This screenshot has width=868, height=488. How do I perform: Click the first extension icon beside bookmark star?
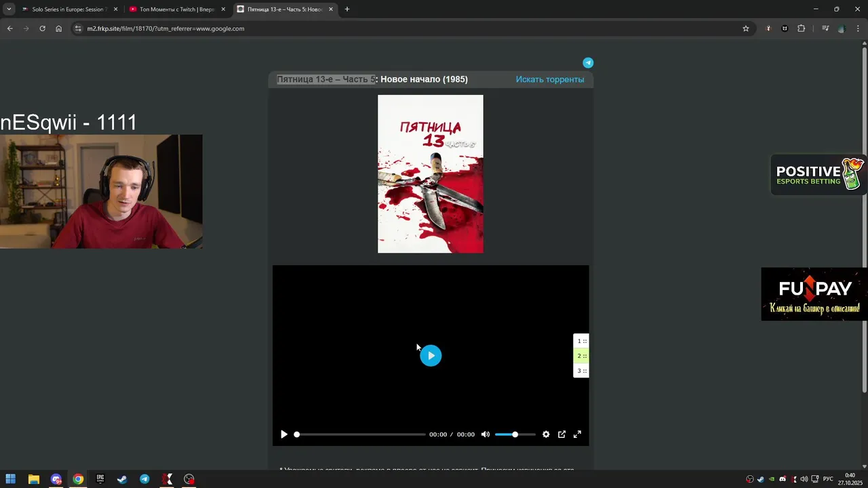pyautogui.click(x=768, y=28)
